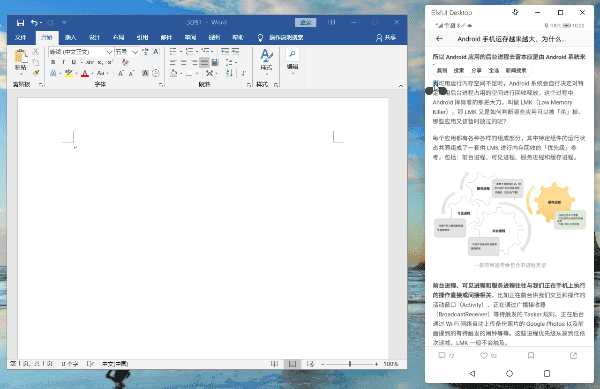600x389 pixels.
Task: Collapse the Word ribbon
Action: tap(401, 86)
